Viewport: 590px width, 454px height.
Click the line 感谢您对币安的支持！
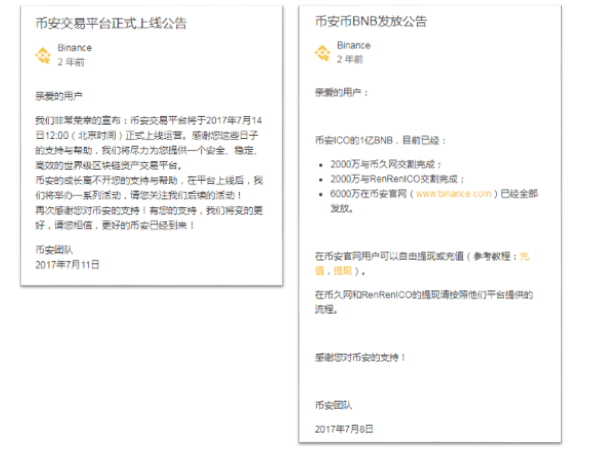click(x=360, y=357)
